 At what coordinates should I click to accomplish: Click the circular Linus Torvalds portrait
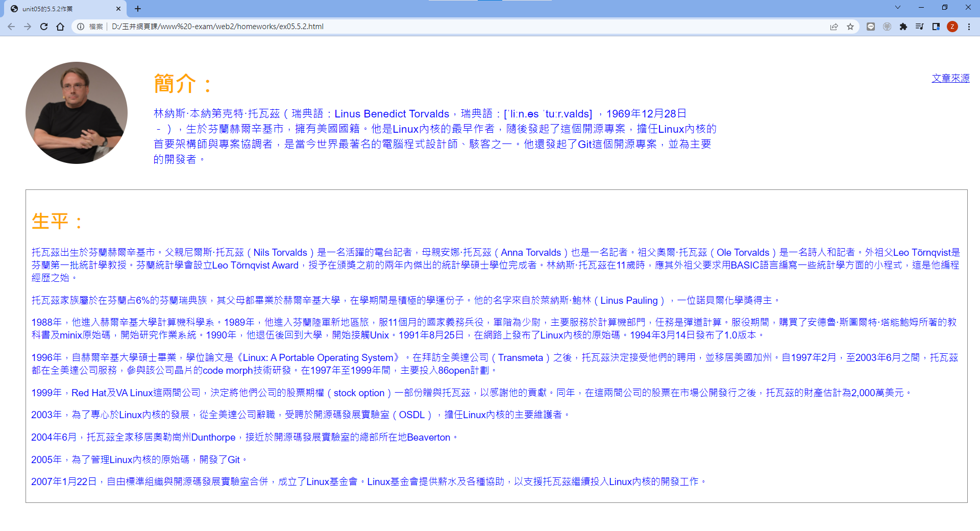click(x=77, y=113)
